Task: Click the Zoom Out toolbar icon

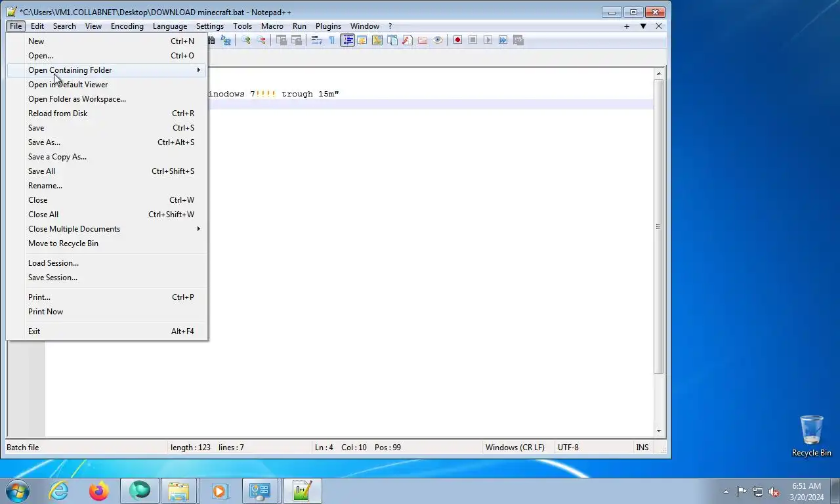Action: click(261, 40)
